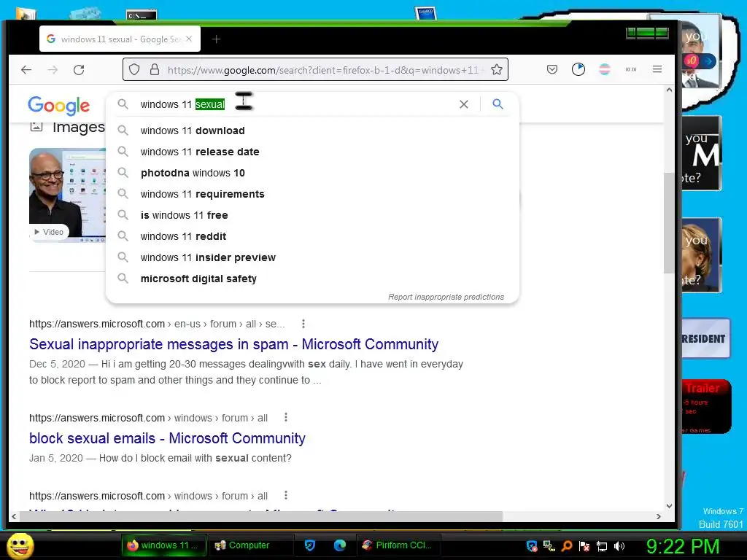
Task: Click the 9:22 PM taskbar clock
Action: point(682,546)
